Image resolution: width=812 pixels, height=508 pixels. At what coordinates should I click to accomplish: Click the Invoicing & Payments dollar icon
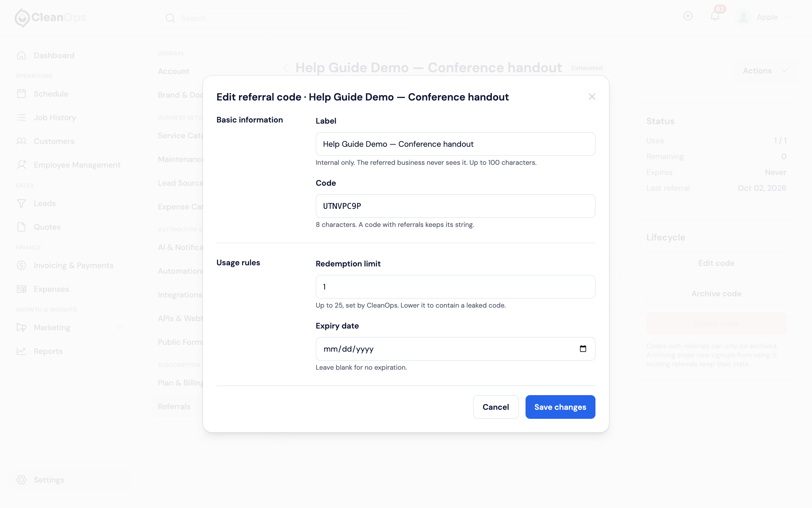tap(21, 265)
